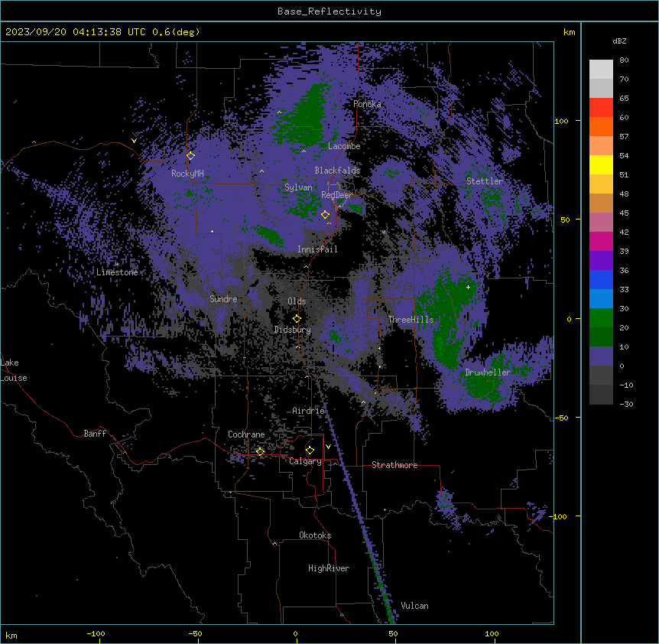Click the ThreeHills city label
659x644 pixels.
pyautogui.click(x=411, y=320)
